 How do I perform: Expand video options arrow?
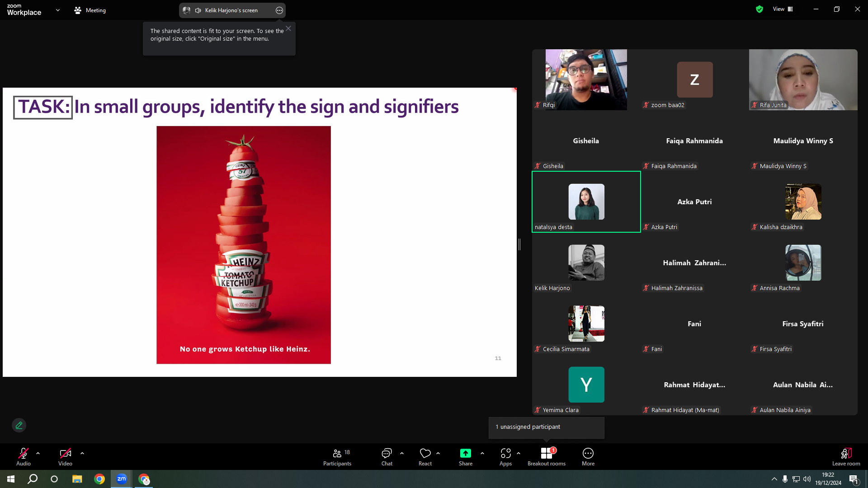82,453
